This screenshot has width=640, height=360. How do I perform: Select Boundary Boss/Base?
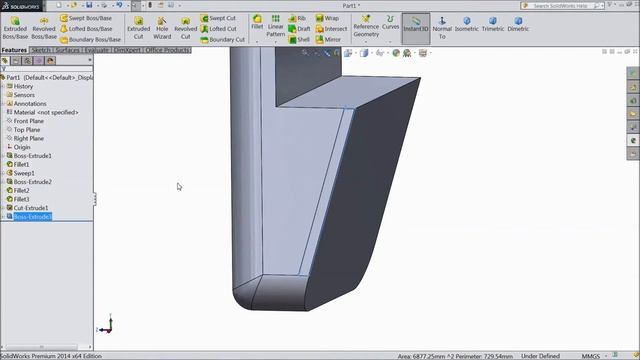pyautogui.click(x=91, y=40)
